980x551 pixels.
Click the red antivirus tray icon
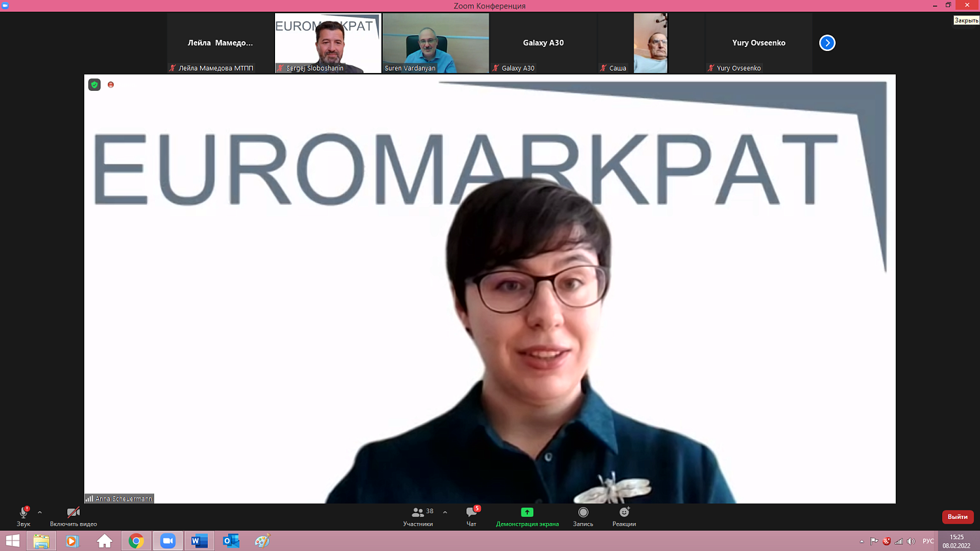point(887,541)
